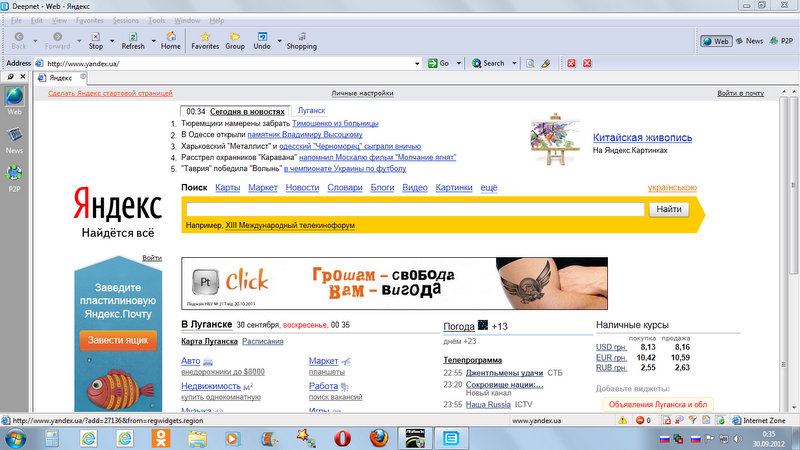The height and width of the screenshot is (450, 800).
Task: Click the Back toolbar button
Action: tap(19, 40)
